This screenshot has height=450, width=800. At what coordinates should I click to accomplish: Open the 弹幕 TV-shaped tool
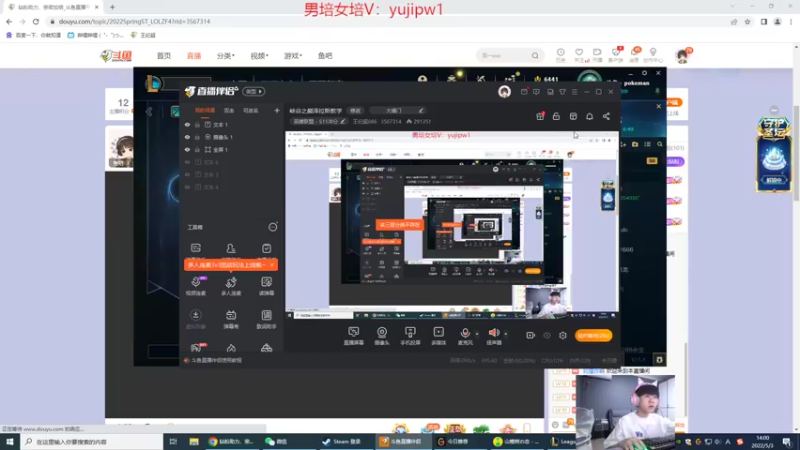pyautogui.click(x=231, y=319)
